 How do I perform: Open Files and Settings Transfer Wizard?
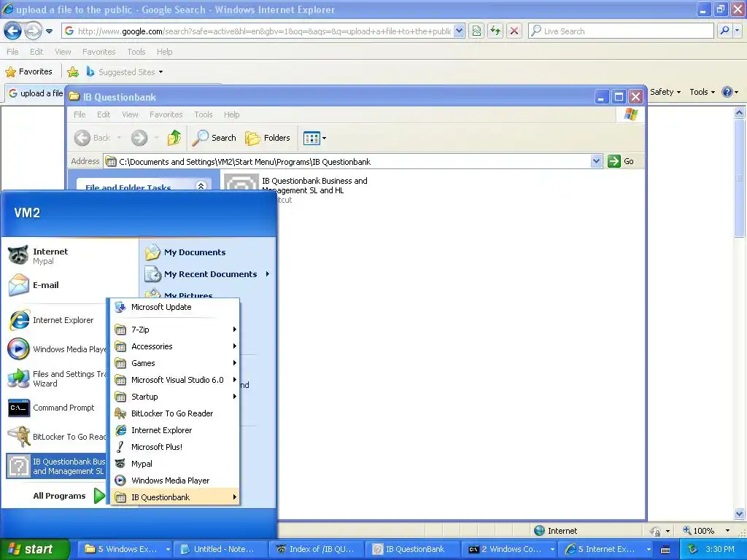pos(56,378)
